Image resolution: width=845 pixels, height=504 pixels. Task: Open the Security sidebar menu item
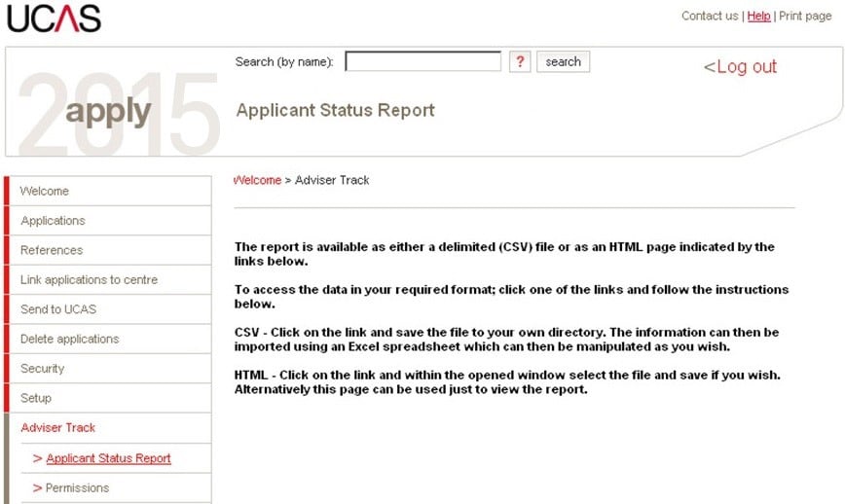click(110, 369)
